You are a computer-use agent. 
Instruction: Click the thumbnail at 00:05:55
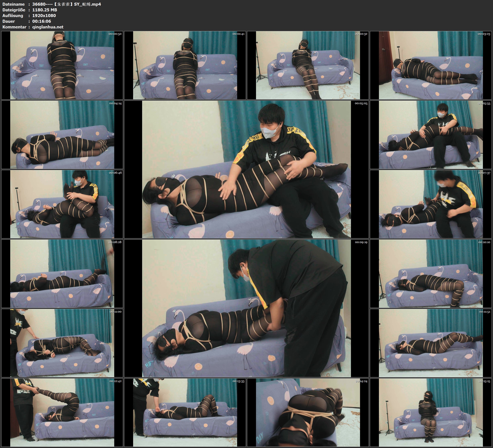pyautogui.click(x=431, y=134)
